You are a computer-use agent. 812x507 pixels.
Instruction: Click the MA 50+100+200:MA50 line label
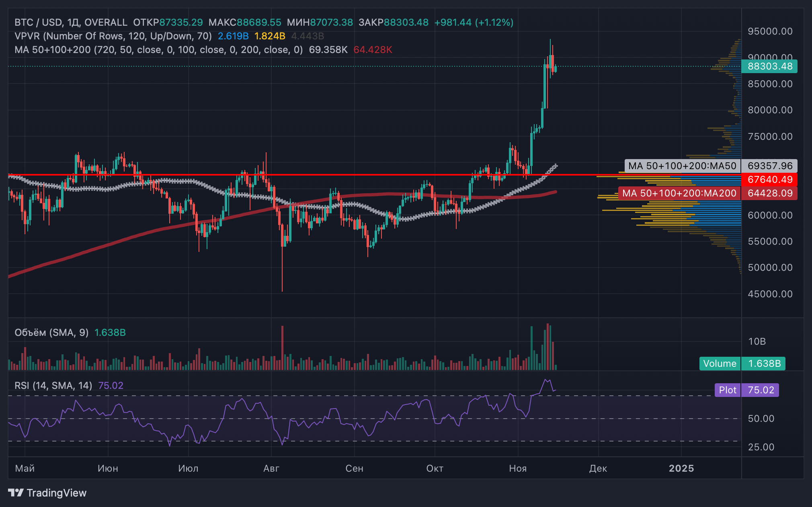click(x=682, y=166)
